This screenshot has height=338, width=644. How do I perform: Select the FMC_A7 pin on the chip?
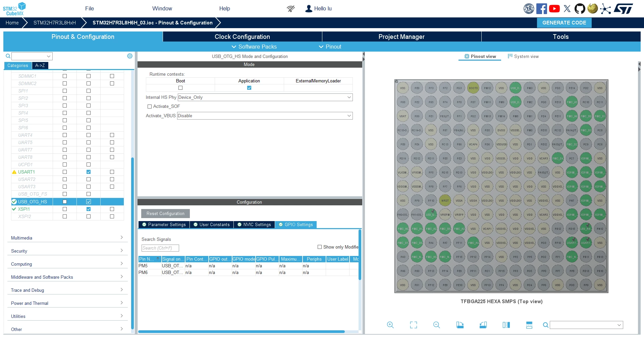coord(572,102)
